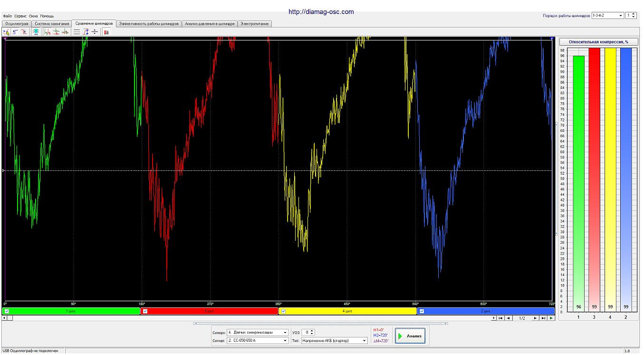The height and width of the screenshot is (355, 644).
Task: Toggle the cylinder 2 blue checkbox
Action: point(422,311)
